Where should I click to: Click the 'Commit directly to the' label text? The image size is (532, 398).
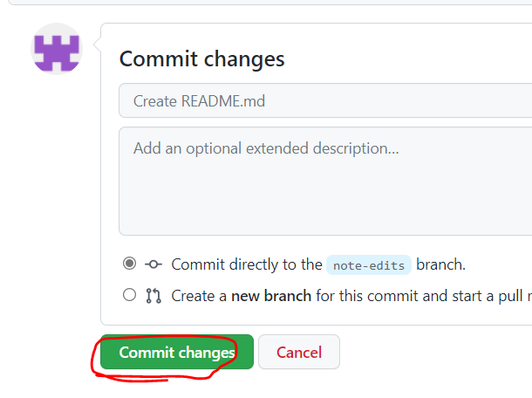click(x=247, y=264)
